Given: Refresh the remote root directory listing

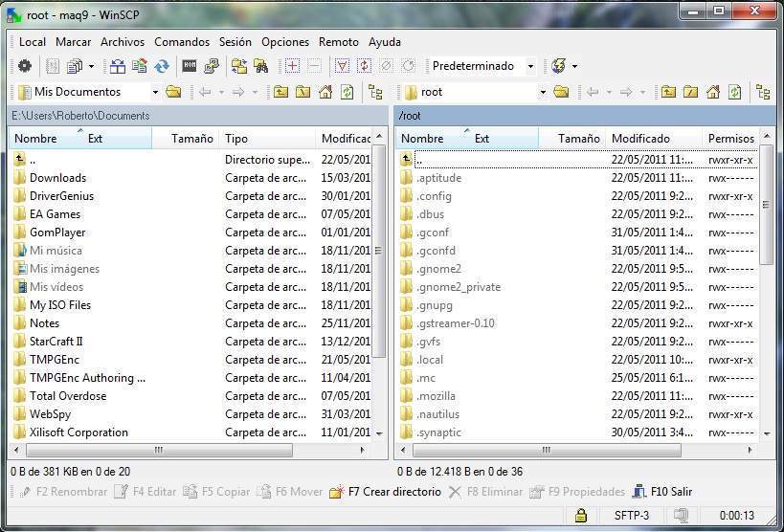Looking at the screenshot, I should point(734,92).
